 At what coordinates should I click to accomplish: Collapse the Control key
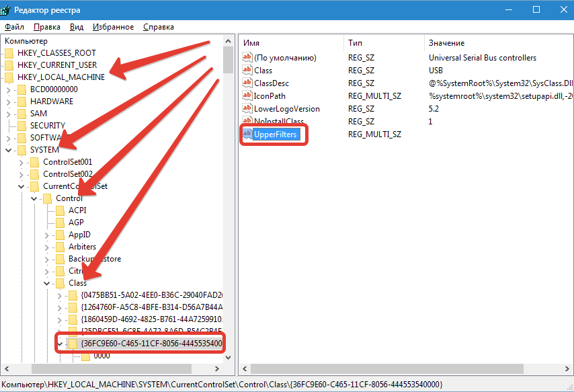click(34, 198)
